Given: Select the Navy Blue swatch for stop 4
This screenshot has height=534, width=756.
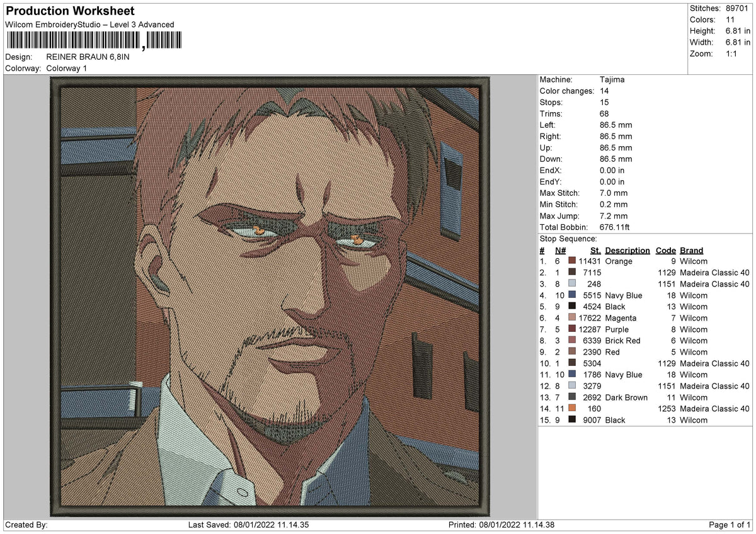Looking at the screenshot, I should 572,295.
